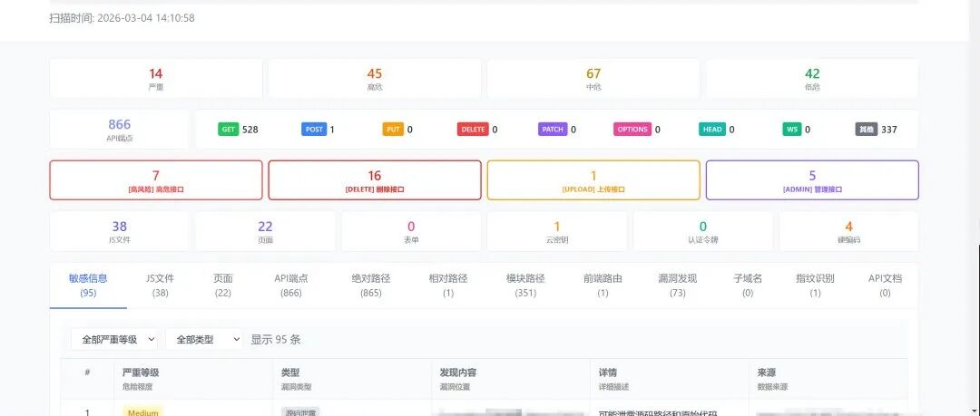Open the 7 高危接口 card
The width and height of the screenshot is (980, 416).
(156, 179)
